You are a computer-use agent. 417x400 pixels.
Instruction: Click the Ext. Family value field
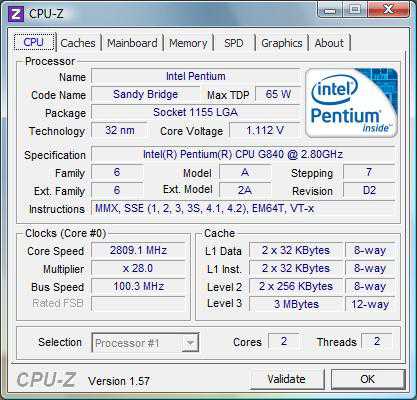point(117,190)
